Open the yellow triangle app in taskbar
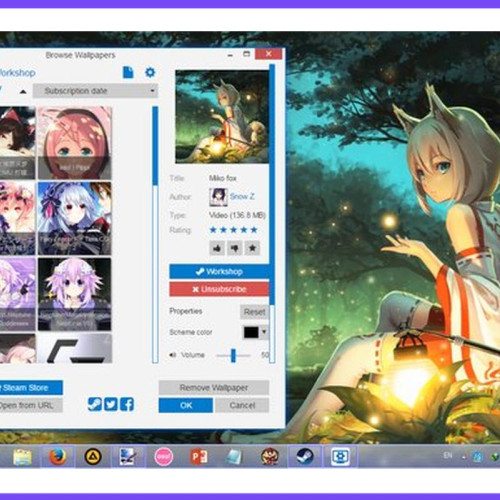Viewport: 500px width, 500px height. (93, 457)
